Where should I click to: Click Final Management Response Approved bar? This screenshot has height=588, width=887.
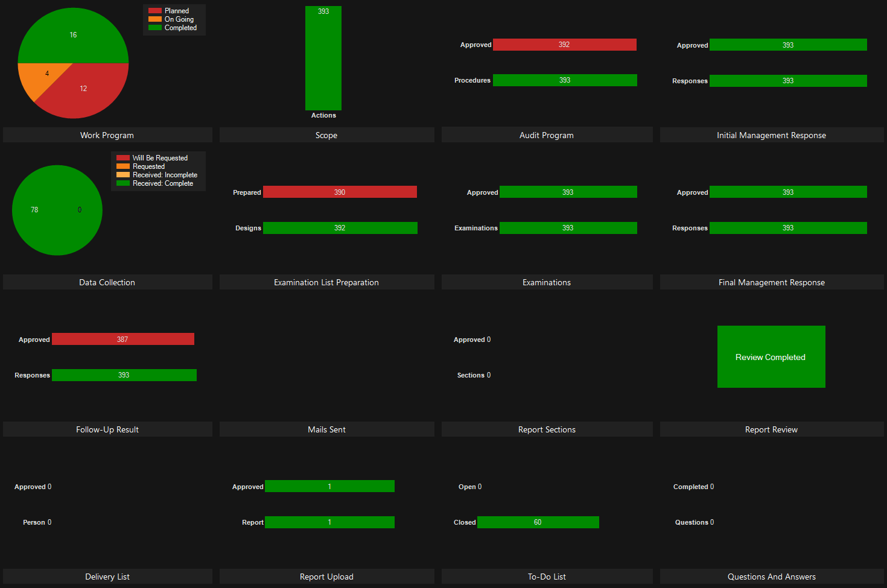(x=788, y=192)
